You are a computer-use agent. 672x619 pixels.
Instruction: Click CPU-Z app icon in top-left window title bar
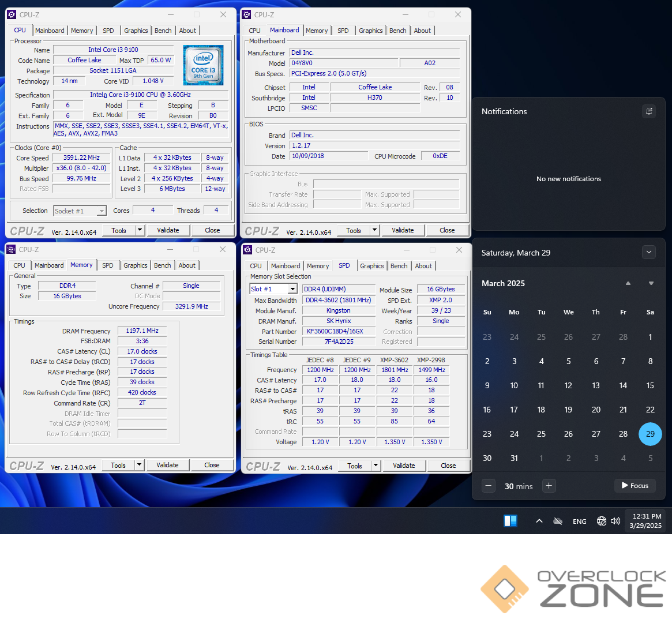[x=12, y=14]
